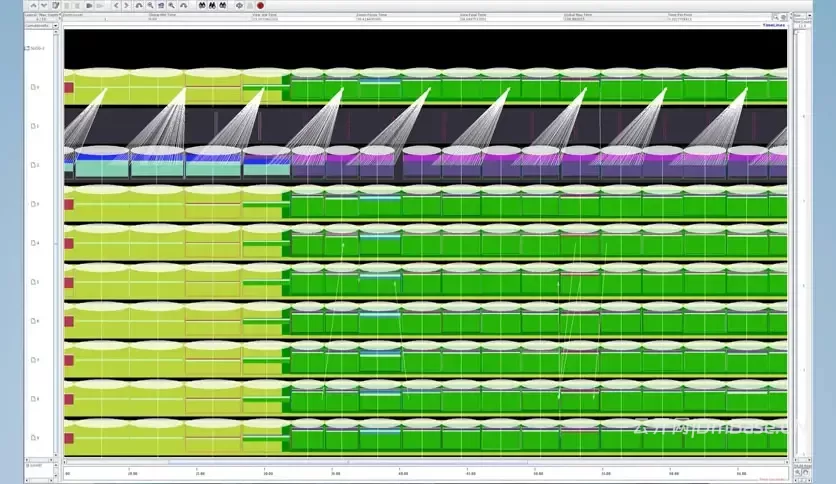Open the Row dropdown at top right
The image size is (836, 484).
(808, 16)
